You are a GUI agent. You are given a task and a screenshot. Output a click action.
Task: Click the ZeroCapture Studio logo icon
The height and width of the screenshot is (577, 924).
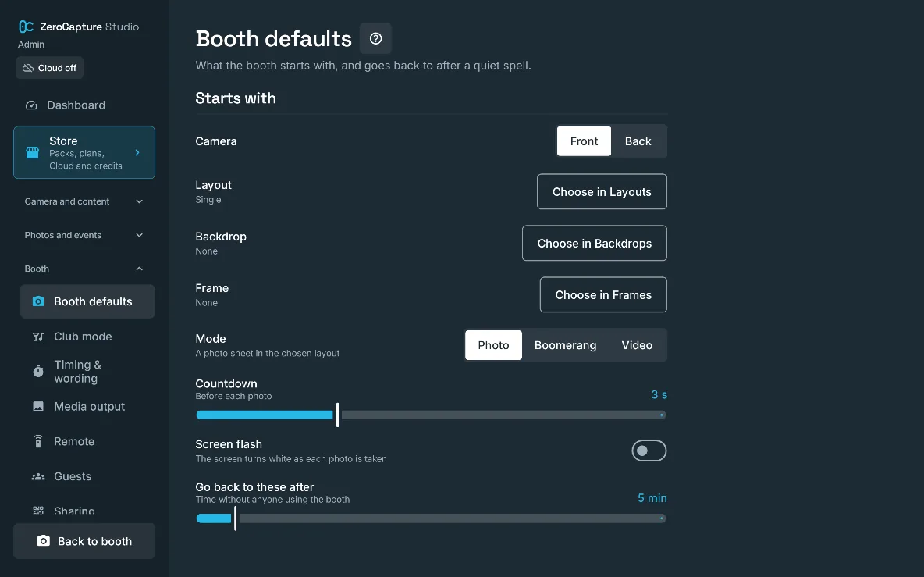click(x=26, y=27)
